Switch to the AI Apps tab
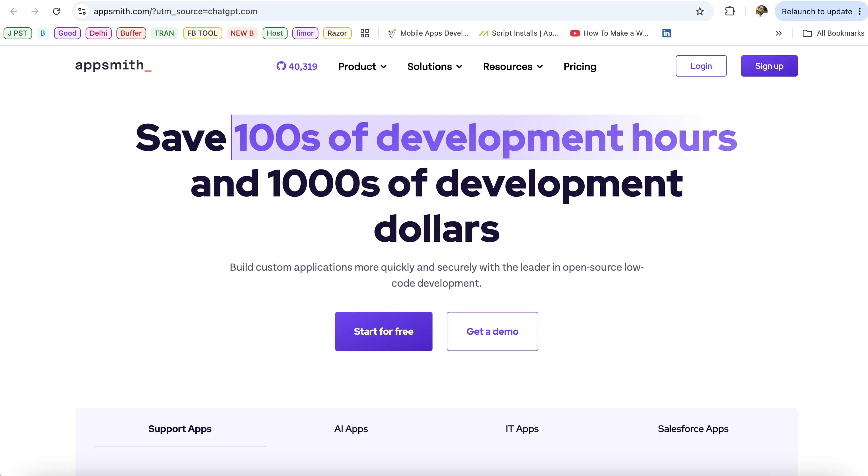 coord(351,429)
